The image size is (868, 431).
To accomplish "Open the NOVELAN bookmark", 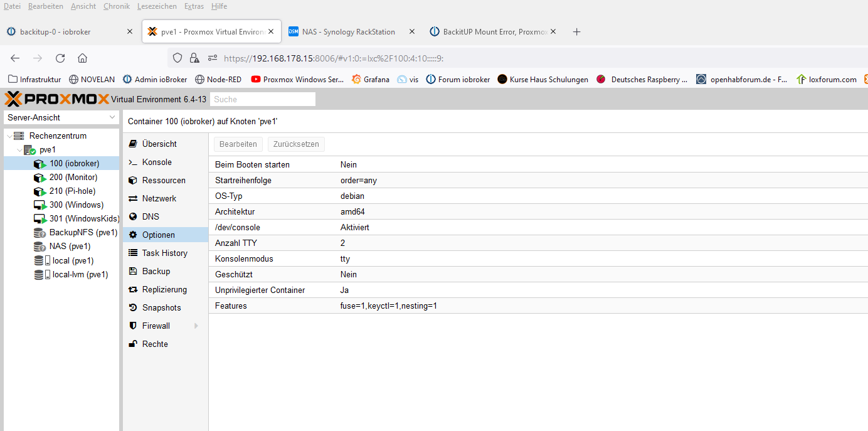I will click(x=92, y=80).
